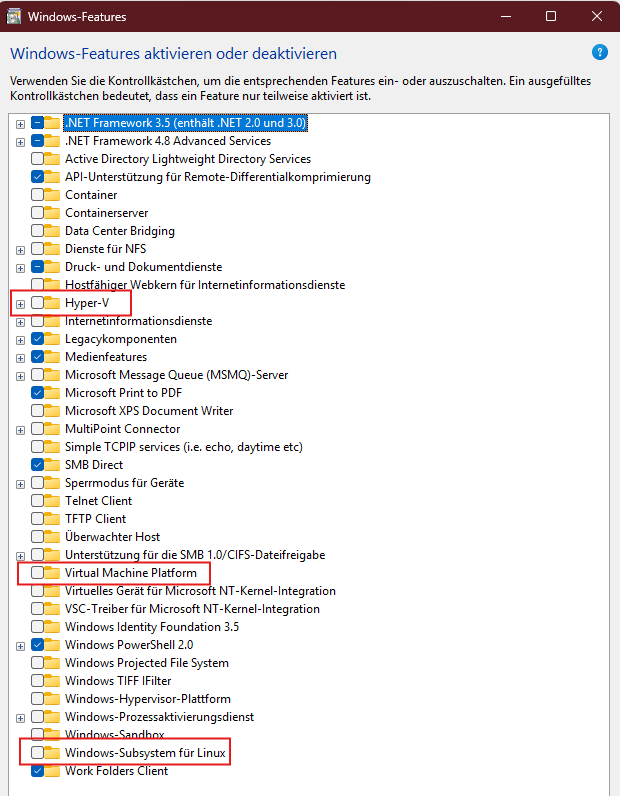Check the TFTP Client checkbox

(37, 519)
